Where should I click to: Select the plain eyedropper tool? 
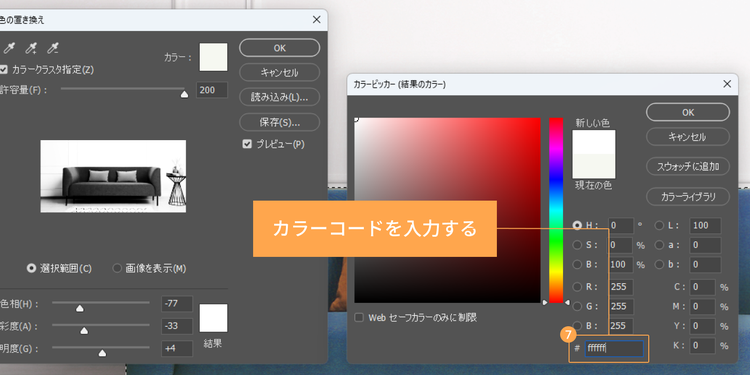click(9, 48)
